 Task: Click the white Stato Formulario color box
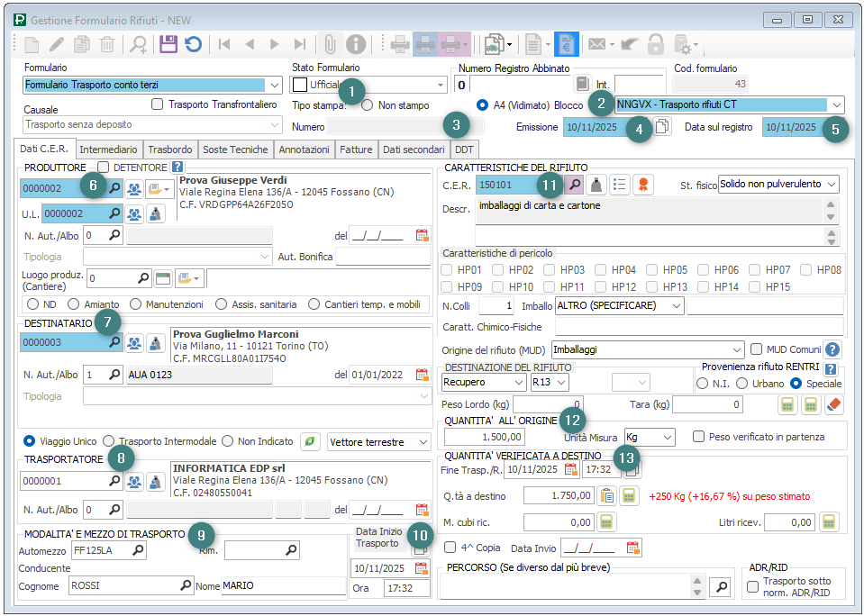point(300,85)
